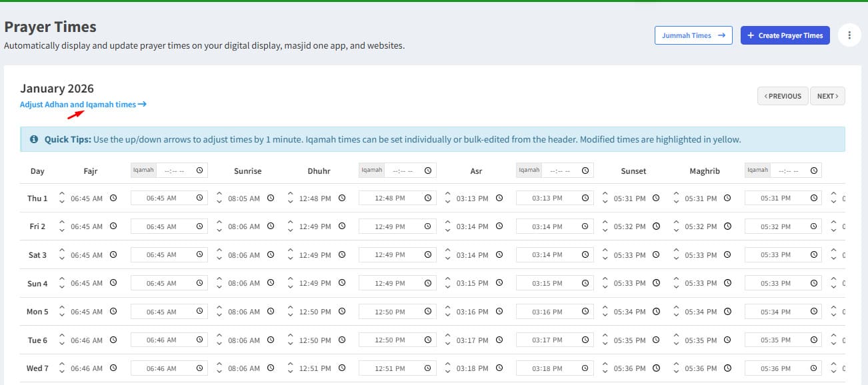Click clock icon in Fri 2 Maghrib Iqamah field
The width and height of the screenshot is (868, 385).
[814, 226]
